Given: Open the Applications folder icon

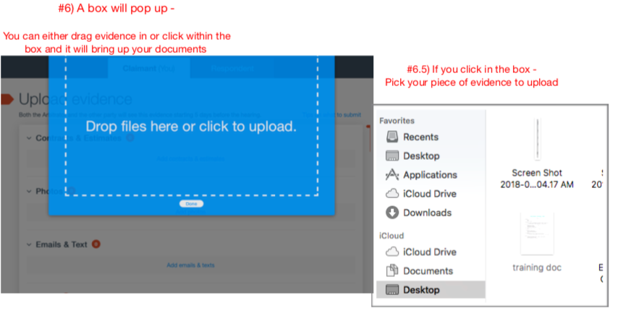Looking at the screenshot, I should (x=391, y=174).
